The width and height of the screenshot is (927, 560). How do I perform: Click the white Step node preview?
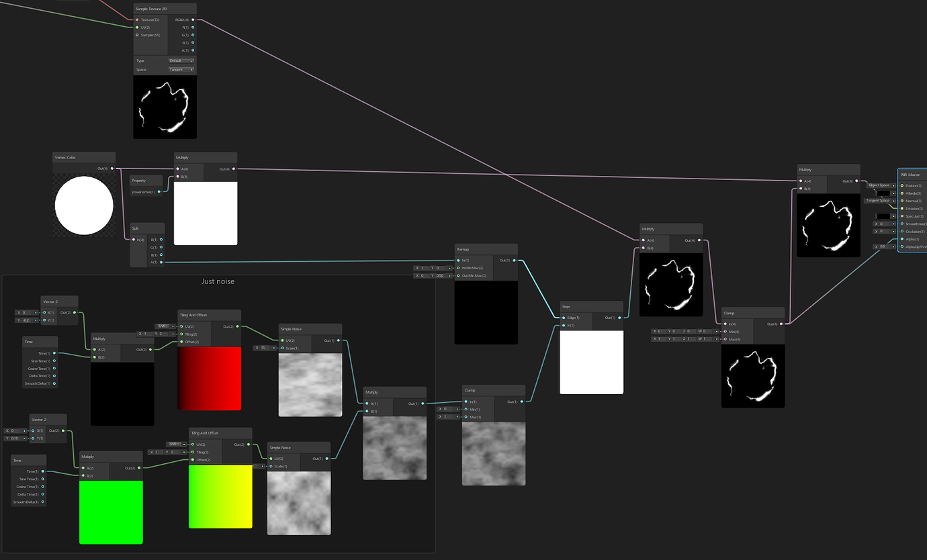pos(592,363)
